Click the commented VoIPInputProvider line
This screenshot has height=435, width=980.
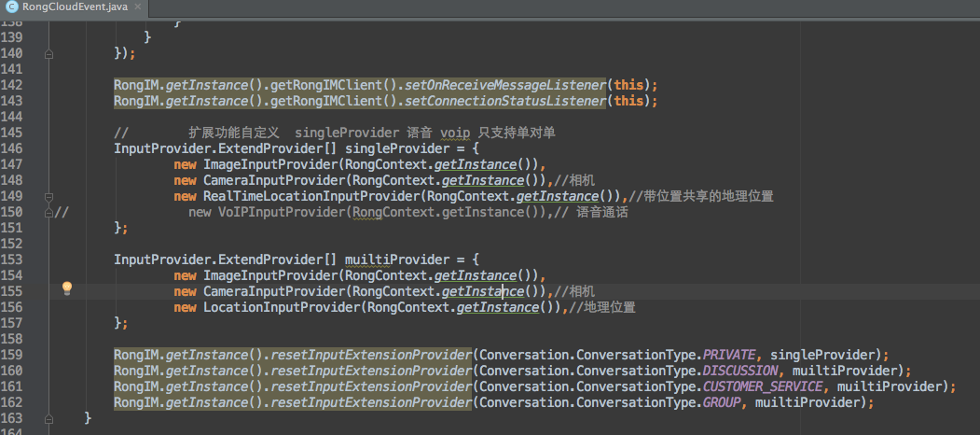point(408,213)
